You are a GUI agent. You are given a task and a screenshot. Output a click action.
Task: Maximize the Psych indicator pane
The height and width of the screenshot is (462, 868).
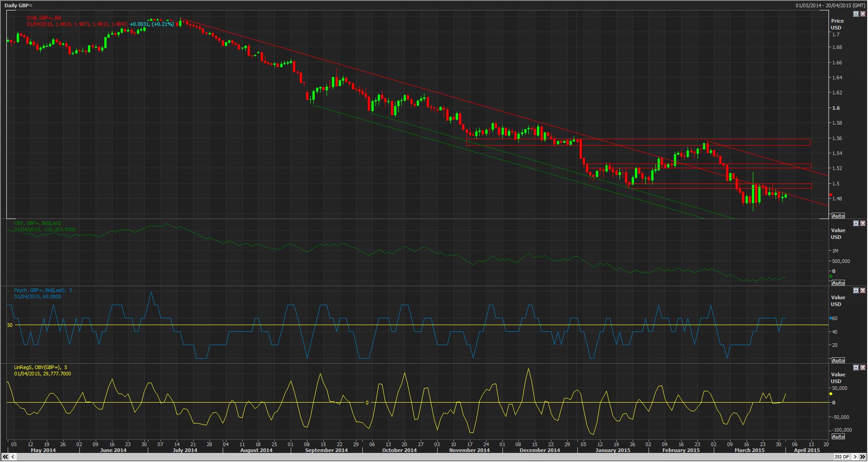(856, 291)
